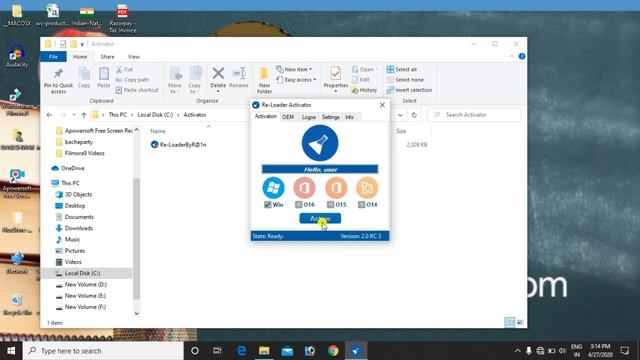Open the Easy access dropdown
The width and height of the screenshot is (640, 360).
[297, 80]
